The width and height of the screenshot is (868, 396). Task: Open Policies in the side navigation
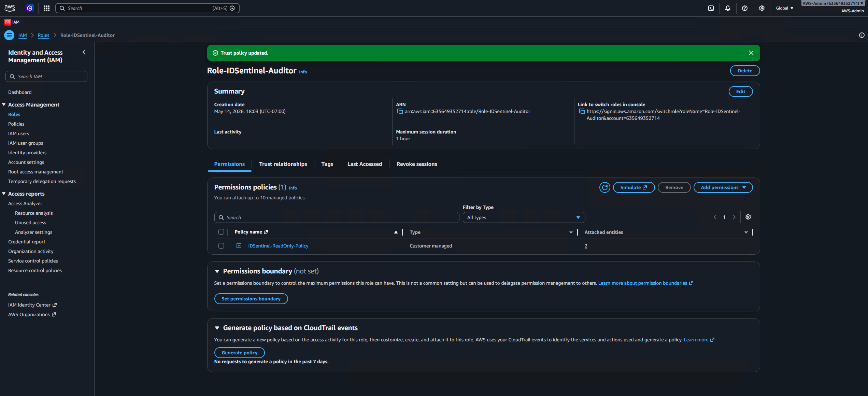(16, 124)
